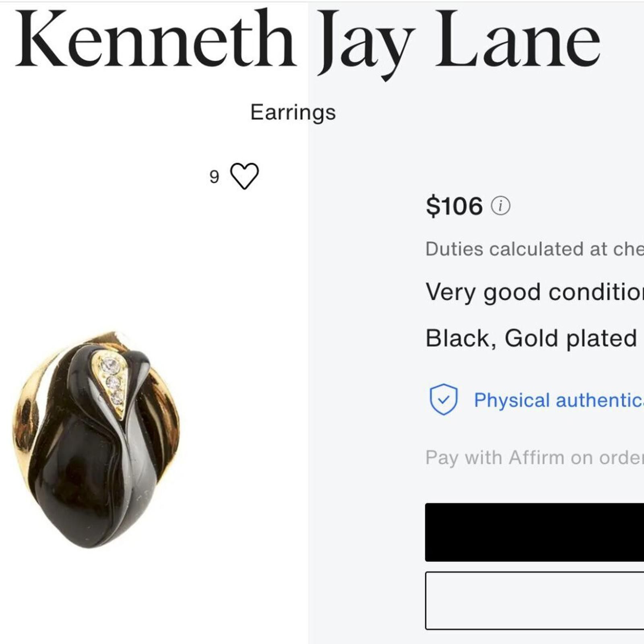Click the blue authentication shield icon
This screenshot has width=644, height=644.
click(x=444, y=399)
